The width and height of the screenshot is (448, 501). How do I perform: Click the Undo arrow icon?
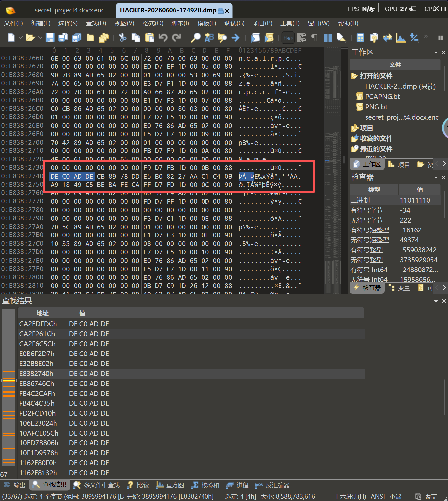[x=163, y=38]
